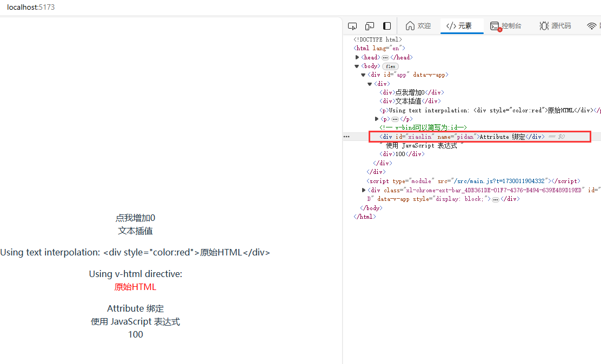Select the 点我增加0 div in the DOM tree
This screenshot has height=364, width=601.
click(x=412, y=92)
